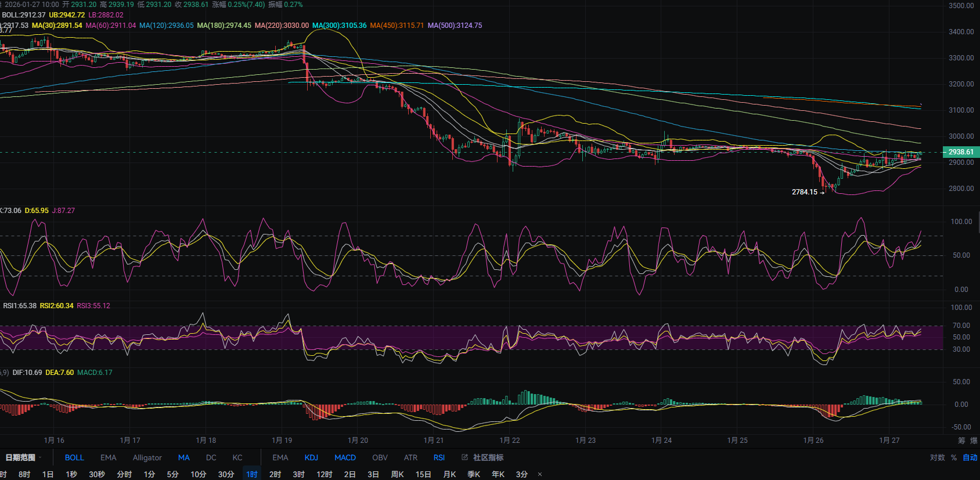This screenshot has width=980, height=480.
Task: Switch price axis to % mode
Action: (953, 457)
